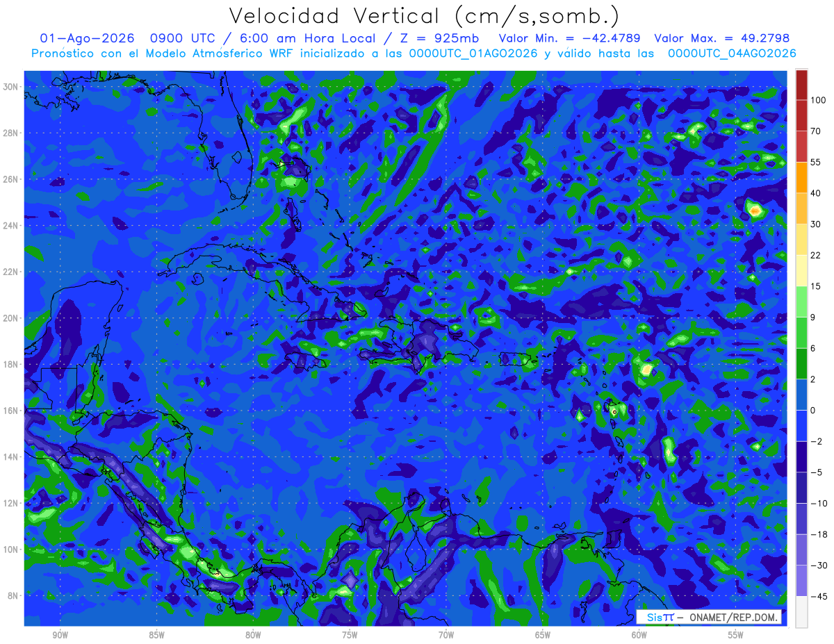Image resolution: width=834 pixels, height=644 pixels.
Task: Click the colorbar value "40"
Action: pos(815,193)
